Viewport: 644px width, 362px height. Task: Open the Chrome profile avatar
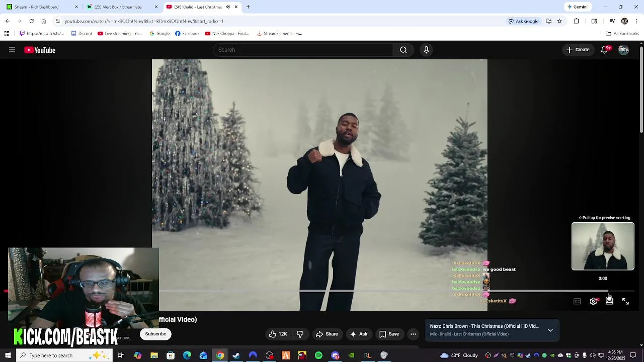624,21
